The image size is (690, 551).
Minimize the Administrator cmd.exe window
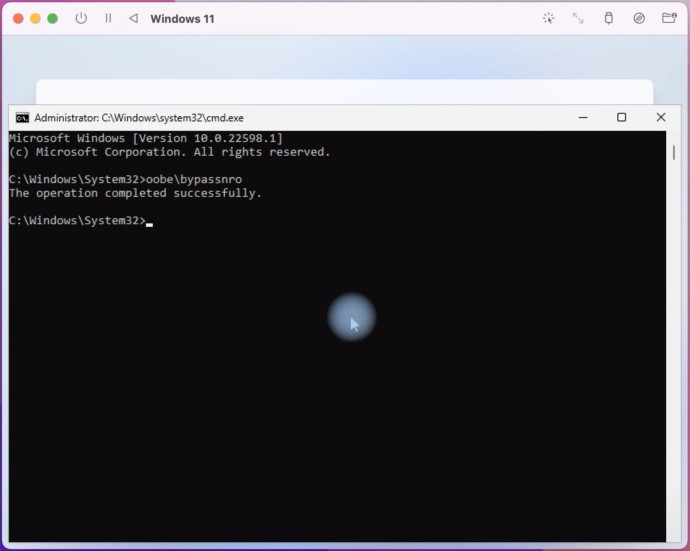[x=583, y=118]
